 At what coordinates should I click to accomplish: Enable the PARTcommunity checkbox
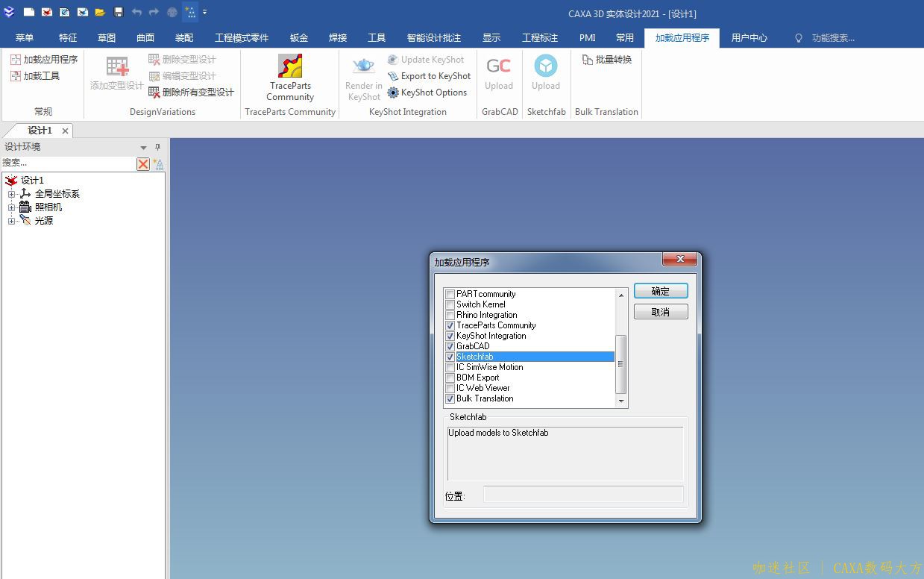tap(450, 294)
